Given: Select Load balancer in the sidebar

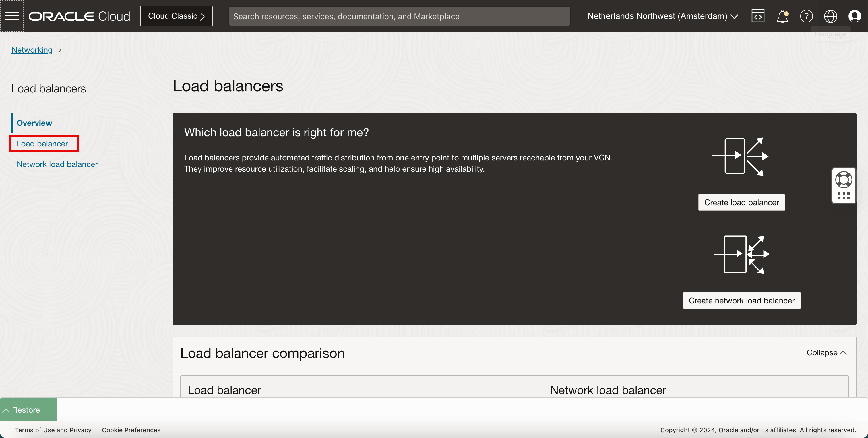Looking at the screenshot, I should [42, 144].
